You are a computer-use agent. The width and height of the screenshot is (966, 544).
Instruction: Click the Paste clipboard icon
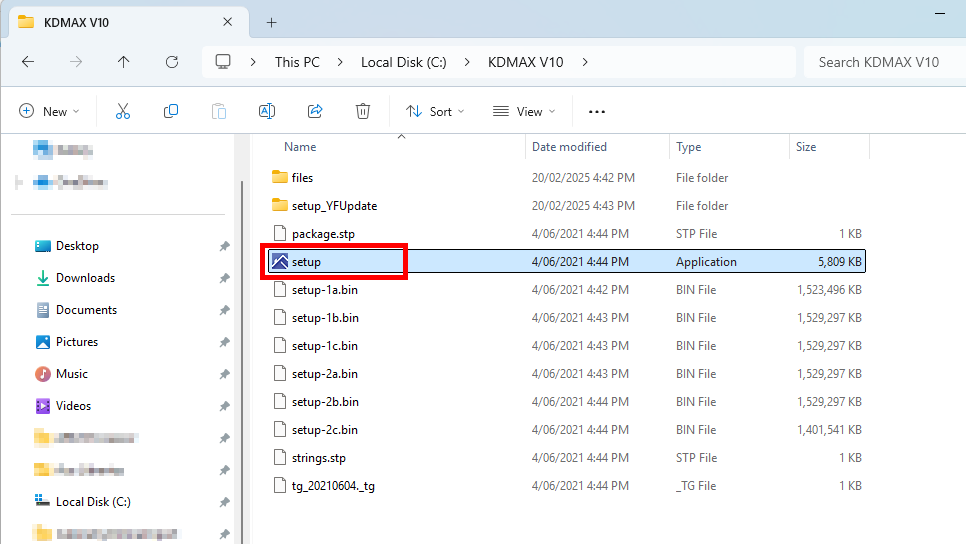[219, 112]
